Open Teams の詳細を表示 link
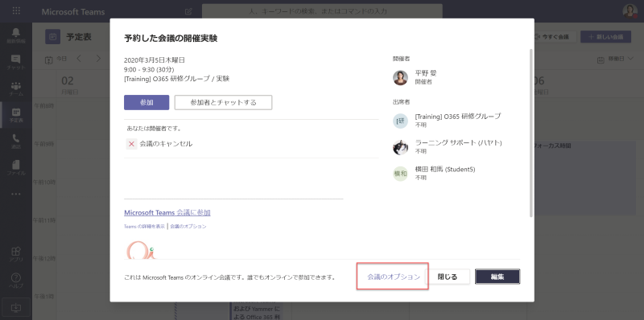This screenshot has height=320, width=644. click(x=144, y=226)
